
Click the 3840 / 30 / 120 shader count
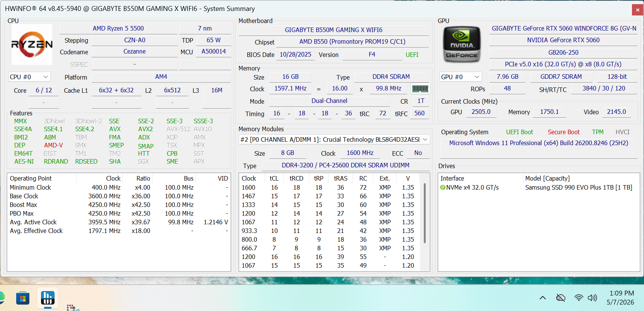click(x=604, y=88)
